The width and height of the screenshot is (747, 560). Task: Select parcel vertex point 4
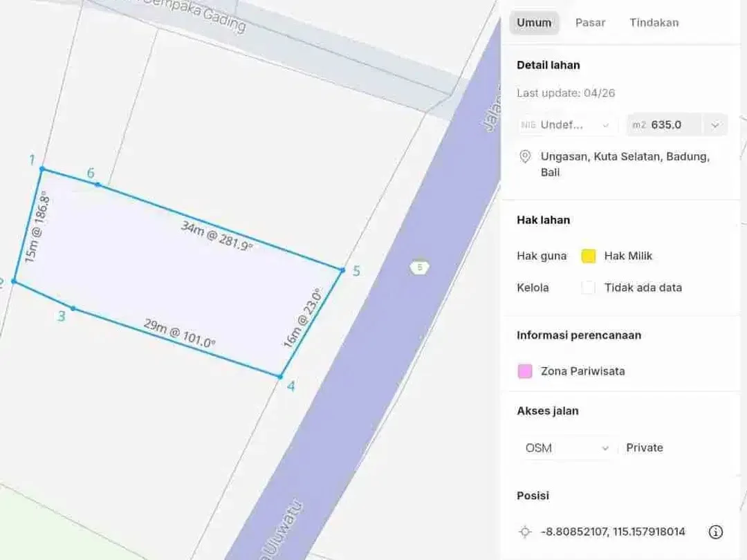tap(280, 377)
